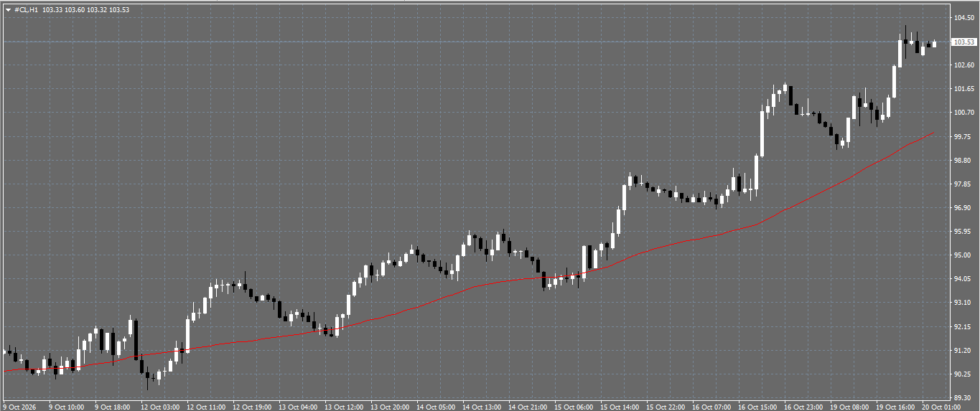Image resolution: width=980 pixels, height=411 pixels.
Task: Click the 95.95 price axis label
Action: click(x=963, y=232)
